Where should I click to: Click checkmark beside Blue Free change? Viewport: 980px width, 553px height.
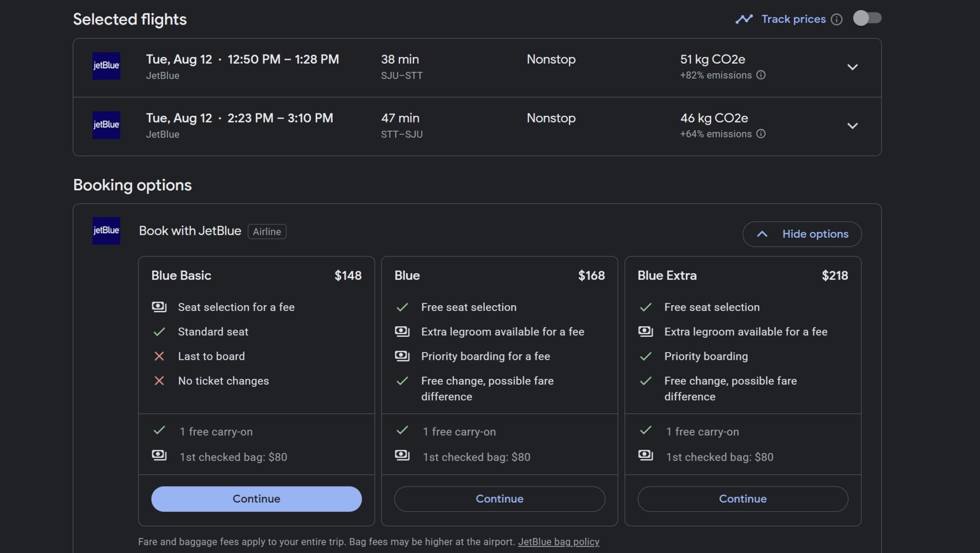pos(402,381)
